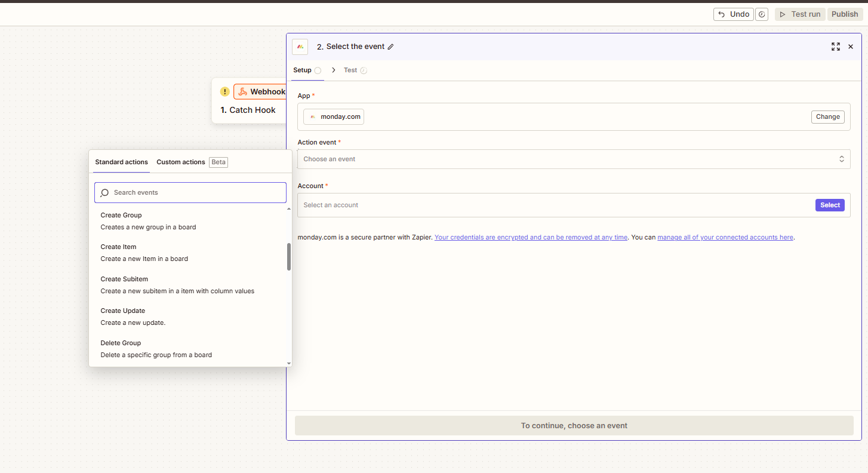This screenshot has width=868, height=473.
Task: Click the pencil icon to rename the step
Action: click(x=391, y=47)
